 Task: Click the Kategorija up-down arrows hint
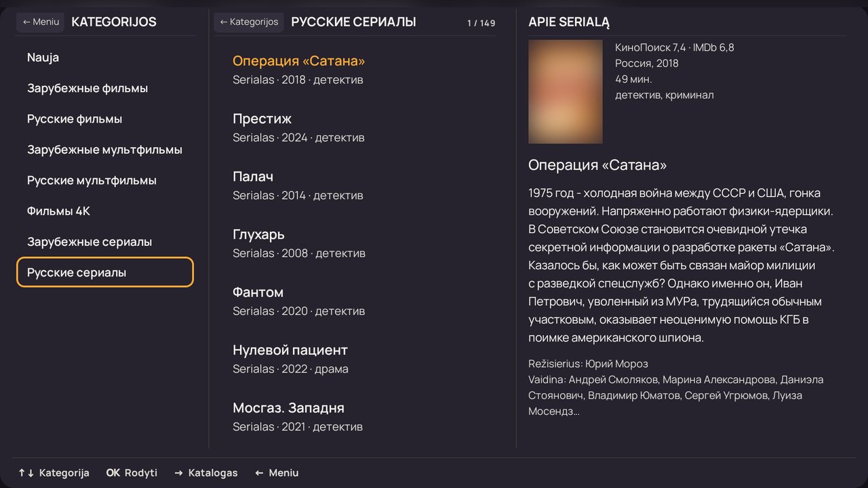(54, 473)
